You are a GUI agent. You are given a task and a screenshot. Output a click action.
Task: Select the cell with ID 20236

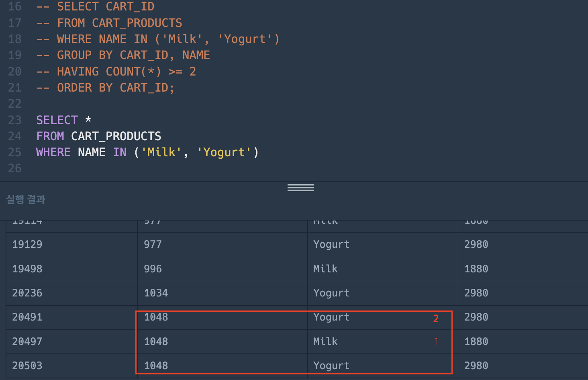(27, 293)
